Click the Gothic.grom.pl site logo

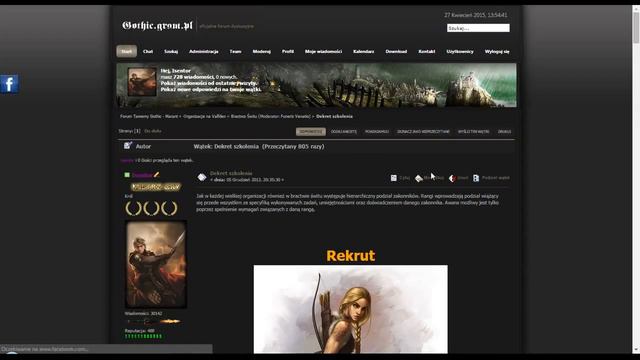coord(157,26)
